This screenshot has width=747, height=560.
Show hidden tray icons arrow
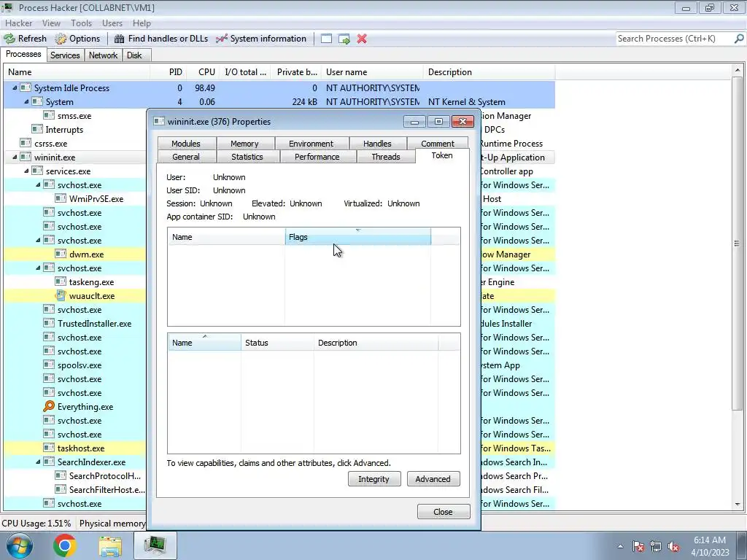point(620,546)
